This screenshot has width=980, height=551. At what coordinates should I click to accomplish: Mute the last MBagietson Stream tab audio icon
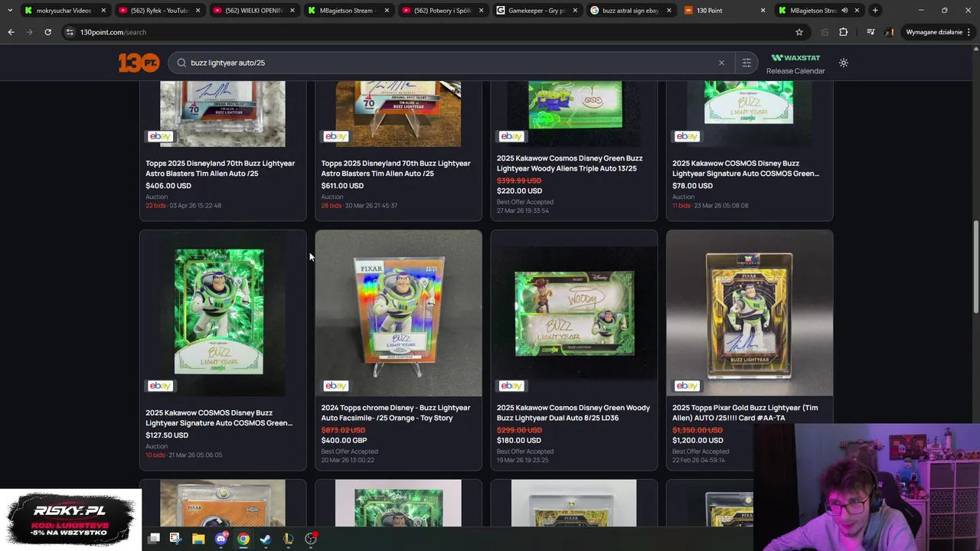844,10
